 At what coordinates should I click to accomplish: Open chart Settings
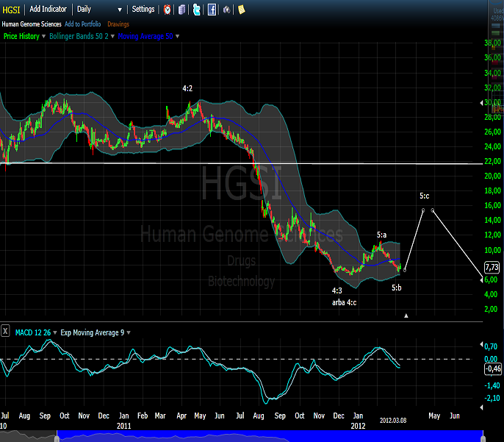point(143,10)
